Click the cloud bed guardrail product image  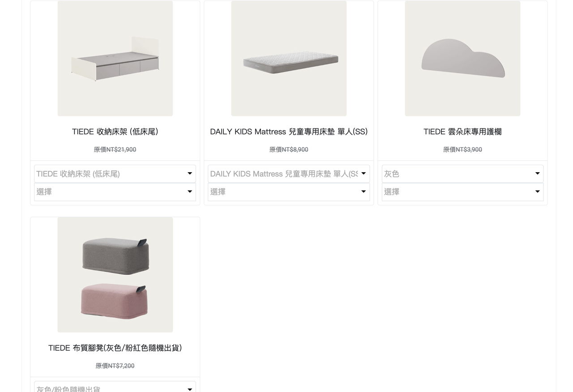(x=462, y=58)
